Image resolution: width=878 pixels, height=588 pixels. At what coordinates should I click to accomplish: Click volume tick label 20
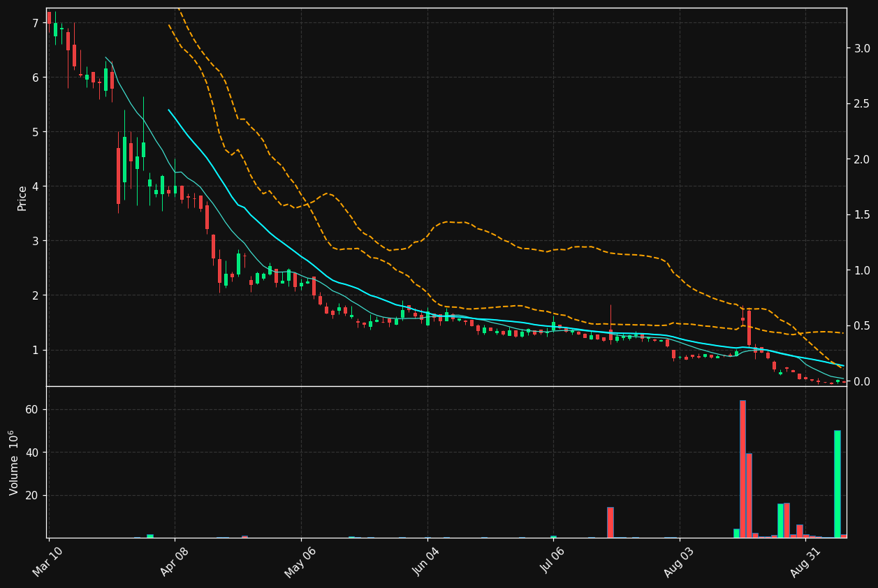[x=33, y=496]
